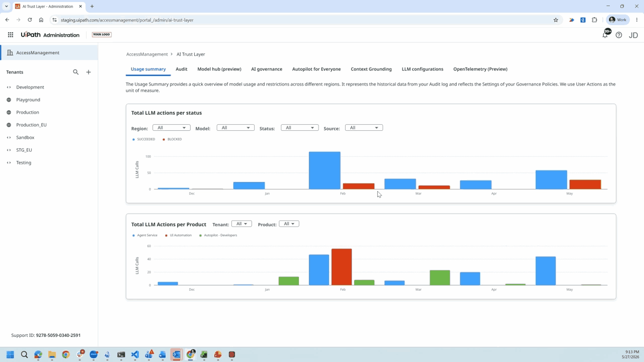This screenshot has width=644, height=362.
Task: Switch to the Context Grounding tab
Action: pyautogui.click(x=371, y=69)
